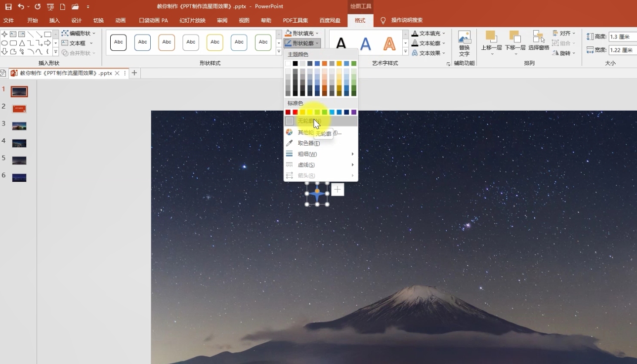Select slide 4 thumbnail in slide panel

click(x=19, y=143)
